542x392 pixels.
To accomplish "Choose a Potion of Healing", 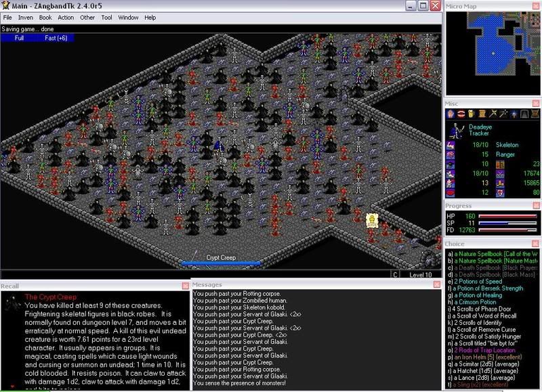I will 475,295.
